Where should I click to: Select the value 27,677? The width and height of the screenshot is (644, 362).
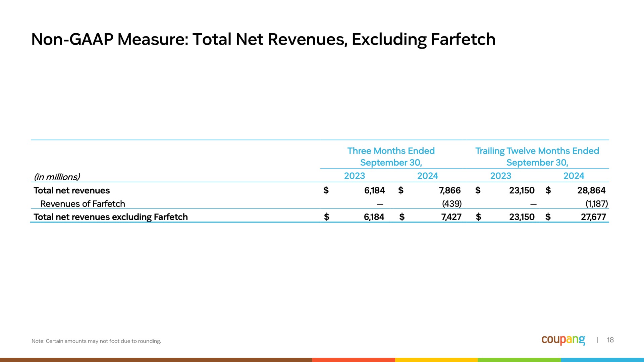(593, 217)
